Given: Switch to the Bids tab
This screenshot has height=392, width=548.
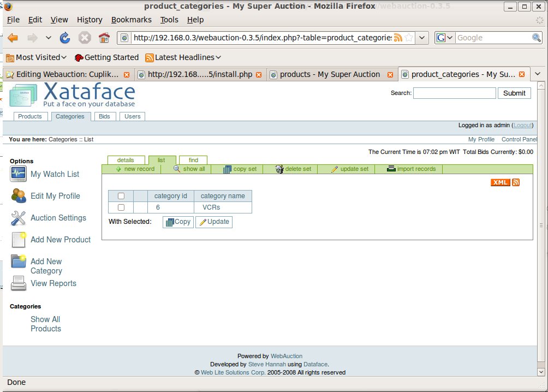Looking at the screenshot, I should click(104, 116).
